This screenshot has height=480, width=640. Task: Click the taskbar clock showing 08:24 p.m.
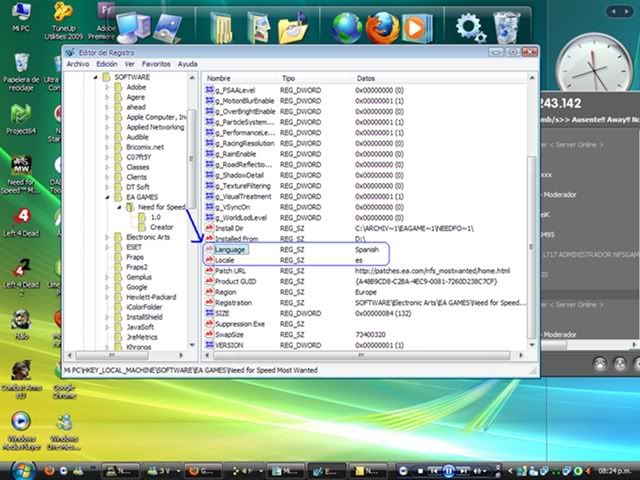[614, 471]
